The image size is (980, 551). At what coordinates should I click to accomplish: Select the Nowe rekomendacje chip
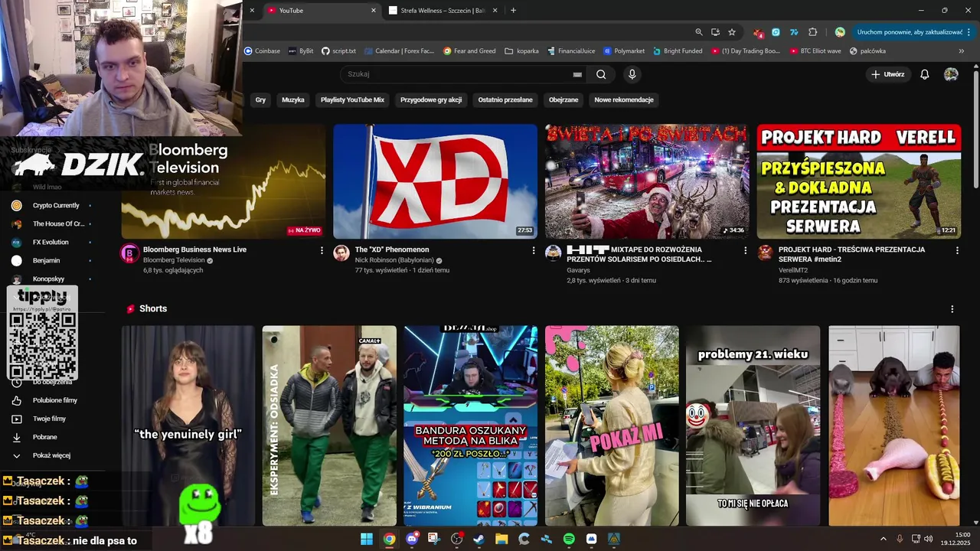click(x=624, y=99)
